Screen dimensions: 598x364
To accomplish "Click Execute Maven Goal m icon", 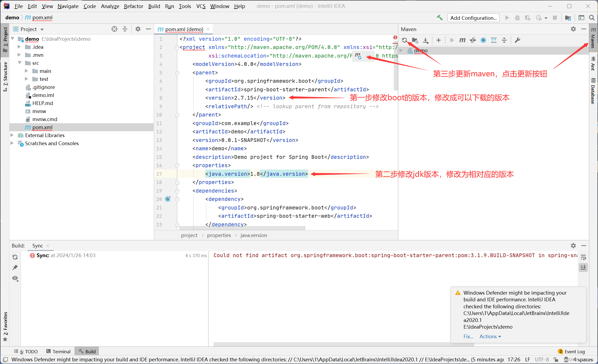I will (x=462, y=40).
